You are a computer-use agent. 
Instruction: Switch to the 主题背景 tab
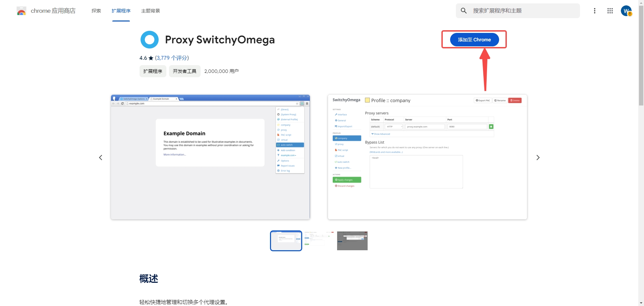click(x=151, y=11)
